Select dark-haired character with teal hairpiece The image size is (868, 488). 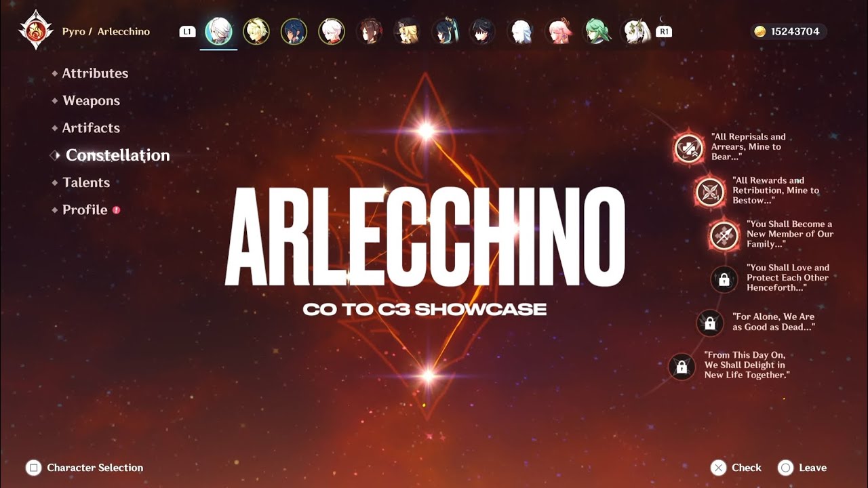click(x=445, y=31)
